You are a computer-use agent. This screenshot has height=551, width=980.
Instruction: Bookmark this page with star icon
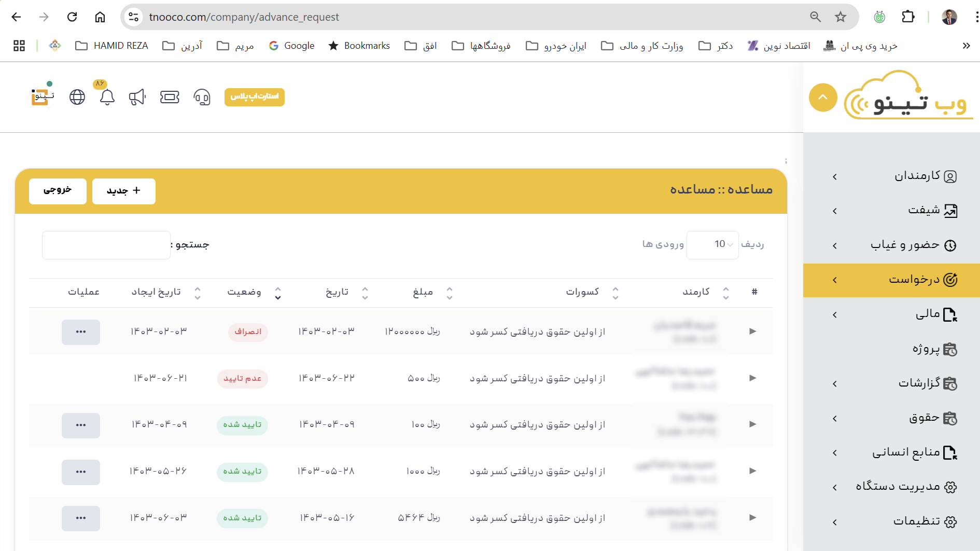(x=841, y=17)
